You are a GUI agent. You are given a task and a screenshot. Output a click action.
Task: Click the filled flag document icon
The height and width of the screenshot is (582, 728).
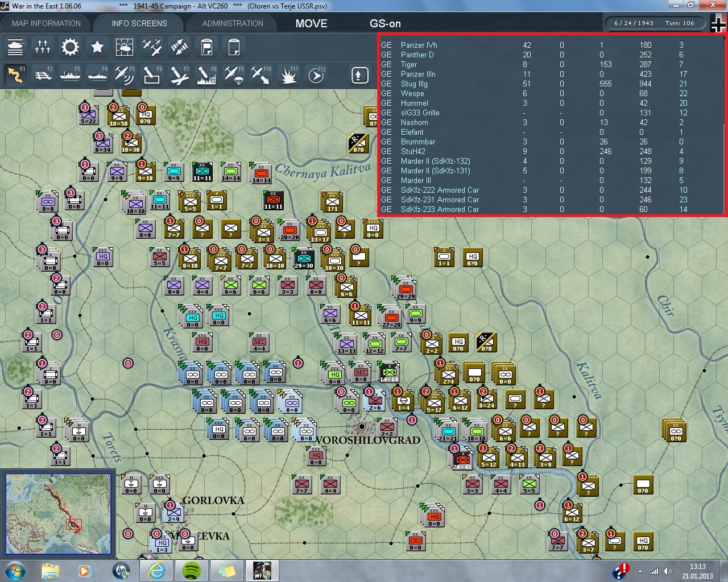coord(206,47)
